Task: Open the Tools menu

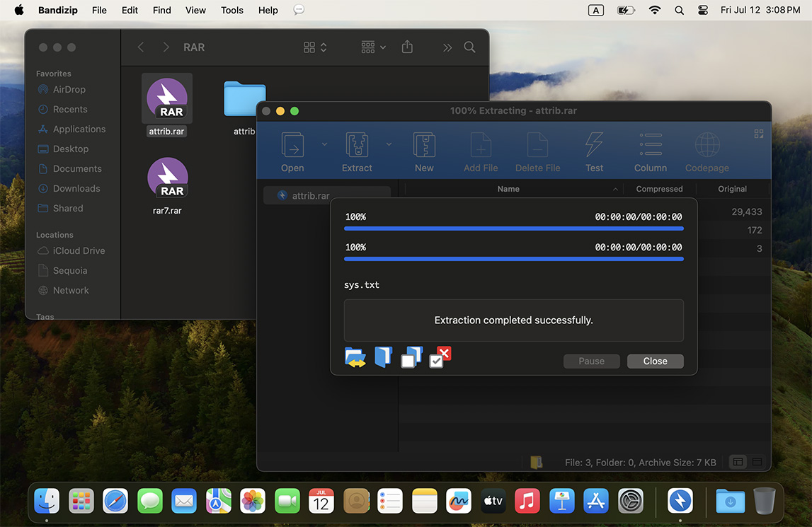Action: 231,10
